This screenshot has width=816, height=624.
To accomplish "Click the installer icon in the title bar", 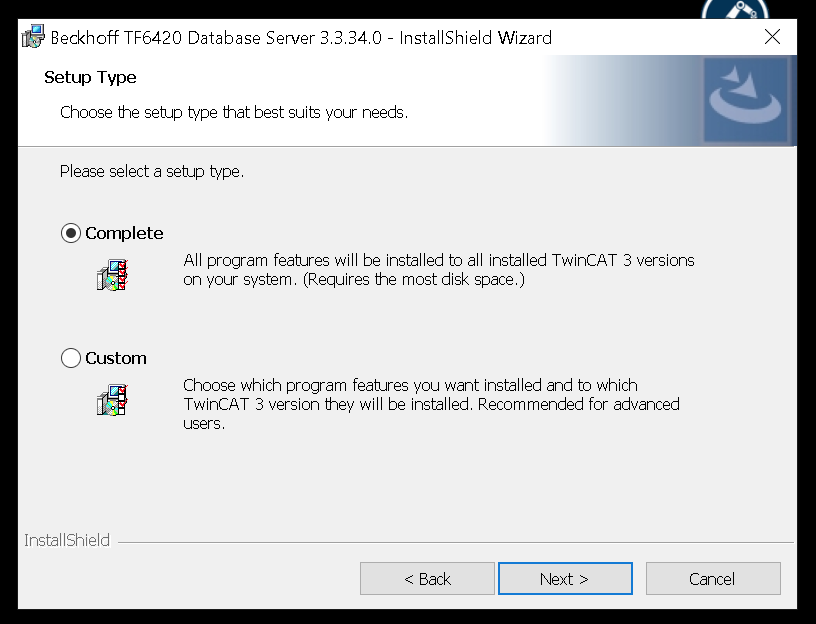I will point(33,37).
